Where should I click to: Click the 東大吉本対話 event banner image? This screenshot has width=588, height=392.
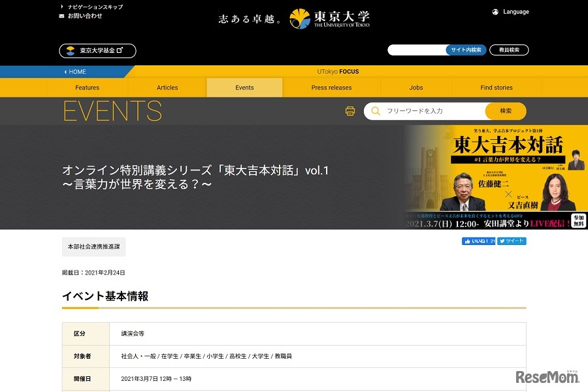coord(495,177)
